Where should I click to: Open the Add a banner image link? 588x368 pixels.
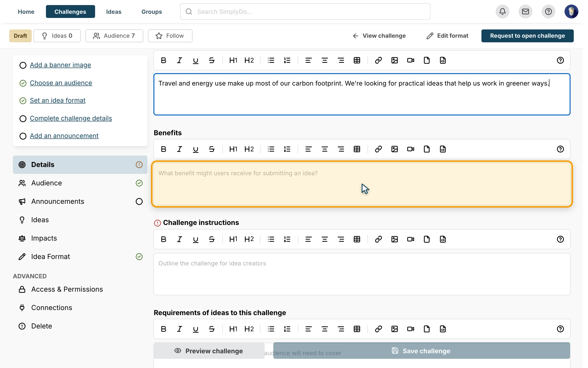point(60,65)
